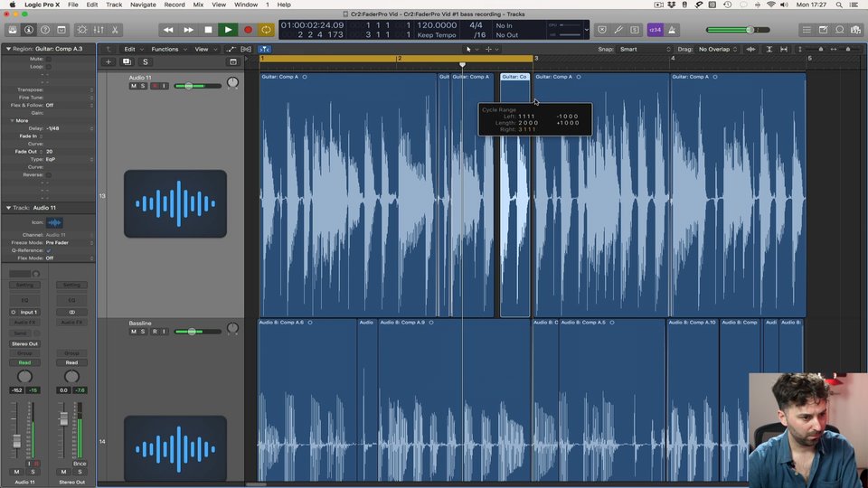Toggle the global track Solo S button
Viewport: 868px width, 488px height.
(x=145, y=62)
